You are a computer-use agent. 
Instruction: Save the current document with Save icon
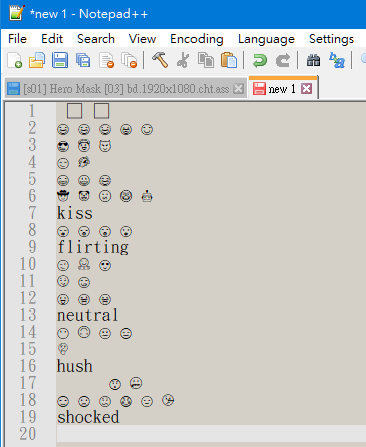[60, 60]
